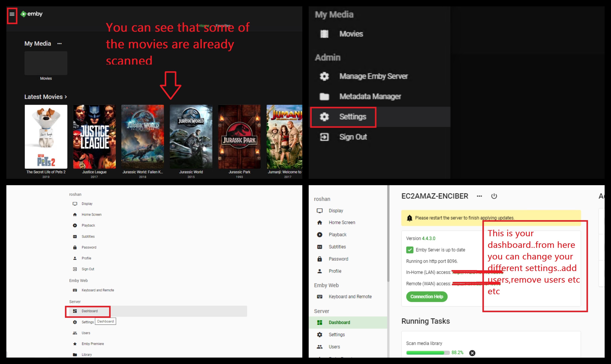The height and width of the screenshot is (364, 611).
Task: Click the version 4.4.3.0 link
Action: tap(428, 238)
